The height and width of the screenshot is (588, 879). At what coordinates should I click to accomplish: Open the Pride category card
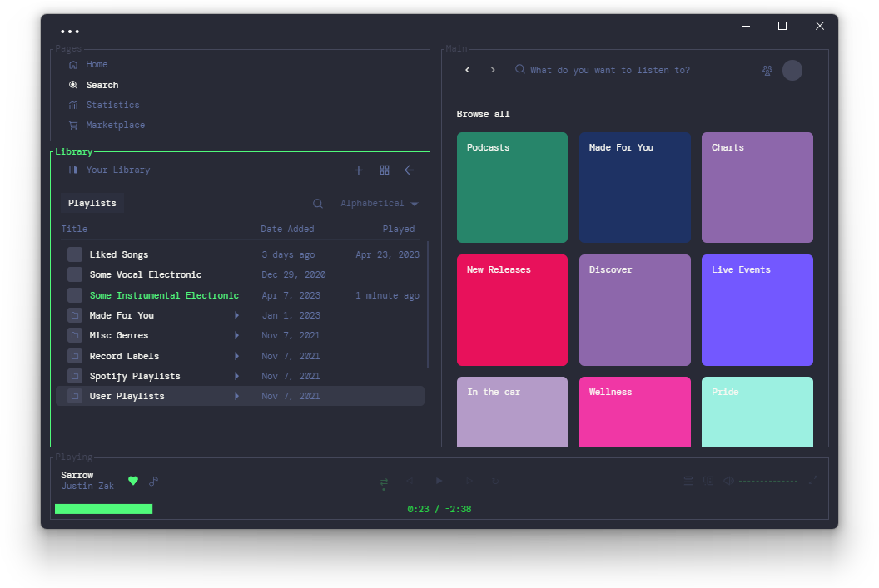[x=757, y=412]
